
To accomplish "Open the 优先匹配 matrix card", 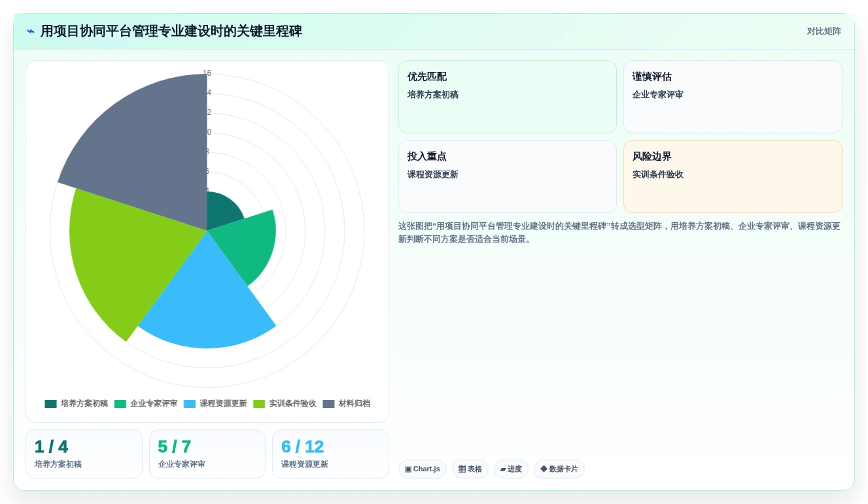I will 508,97.
